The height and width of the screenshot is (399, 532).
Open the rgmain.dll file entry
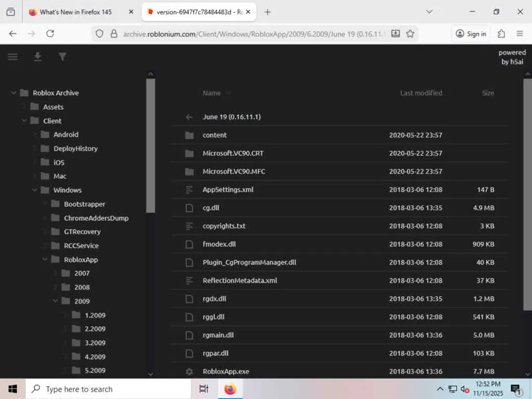[x=218, y=335]
